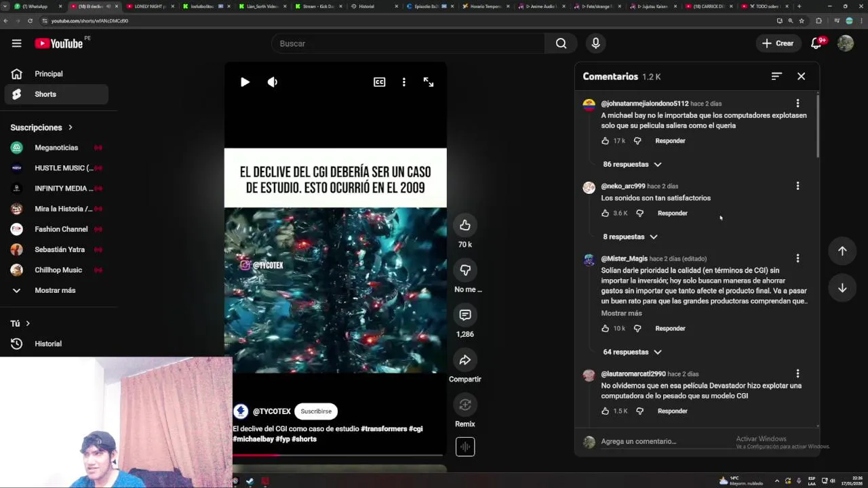
Task: Reply to neko_arc999's comment
Action: [x=673, y=213]
